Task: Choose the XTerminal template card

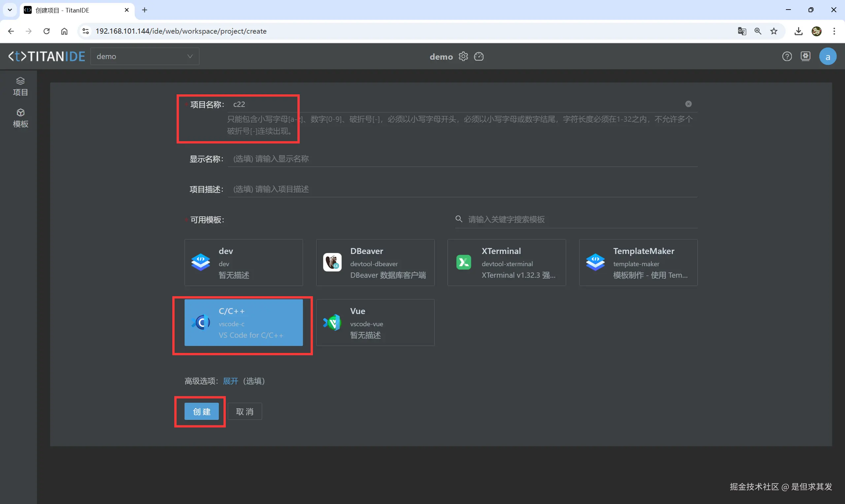Action: pyautogui.click(x=506, y=262)
